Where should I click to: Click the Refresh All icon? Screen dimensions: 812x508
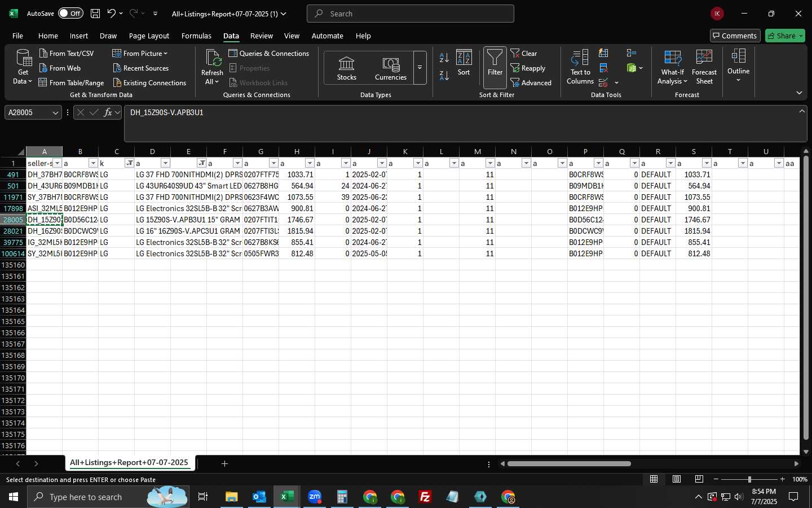(213, 67)
